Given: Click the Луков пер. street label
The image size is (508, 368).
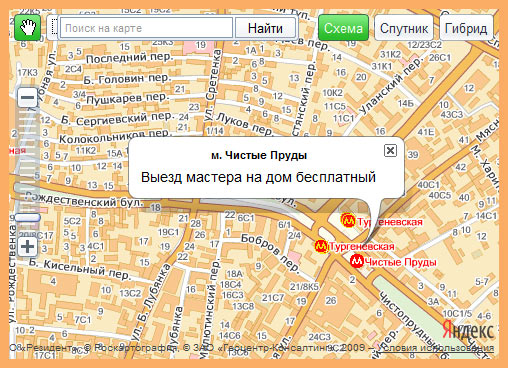Looking at the screenshot, I should [x=245, y=124].
